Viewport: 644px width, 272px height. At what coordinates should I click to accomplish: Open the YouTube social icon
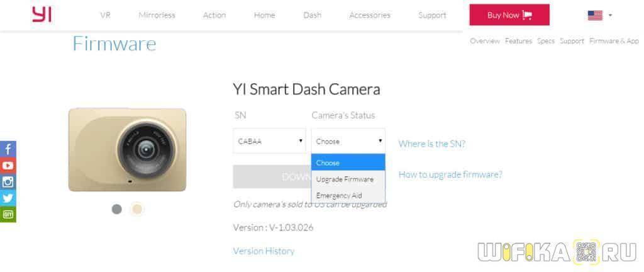8,166
